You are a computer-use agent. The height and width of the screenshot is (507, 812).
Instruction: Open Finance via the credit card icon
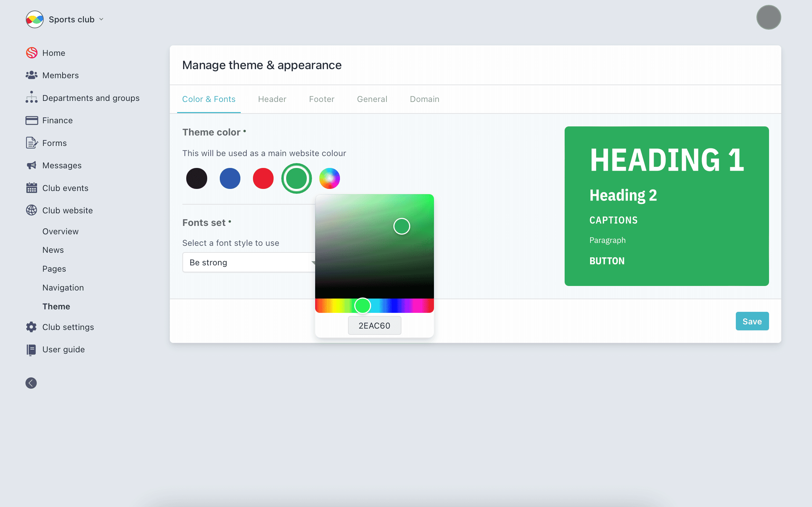click(x=31, y=120)
